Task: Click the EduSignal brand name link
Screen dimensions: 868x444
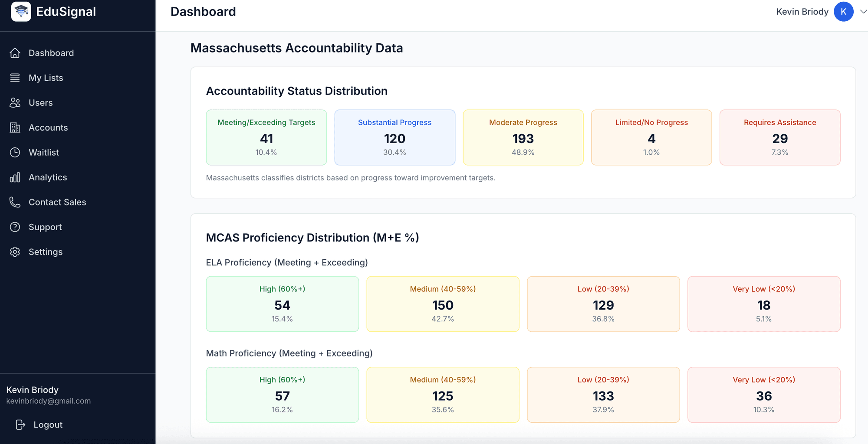Action: click(66, 12)
